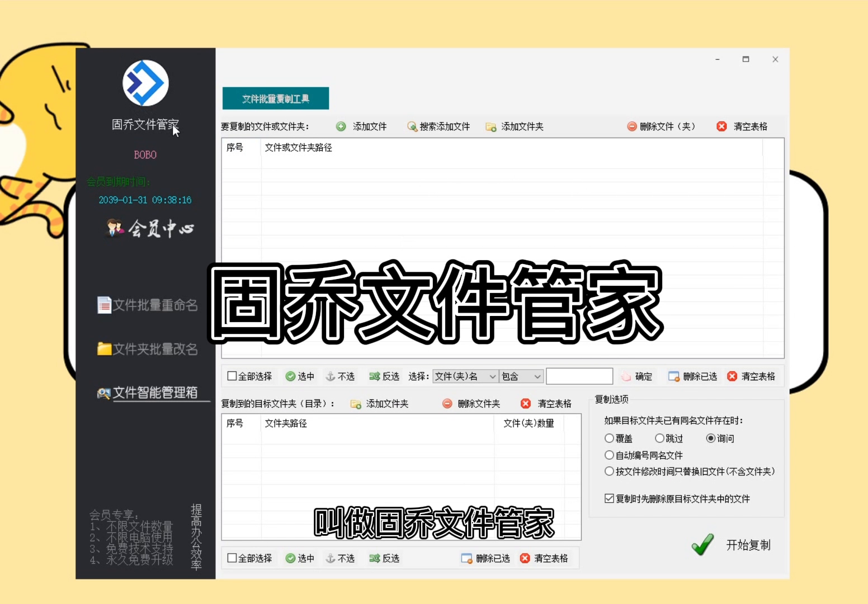Click the green 添加文件 plus icon
The image size is (868, 604).
click(x=341, y=126)
